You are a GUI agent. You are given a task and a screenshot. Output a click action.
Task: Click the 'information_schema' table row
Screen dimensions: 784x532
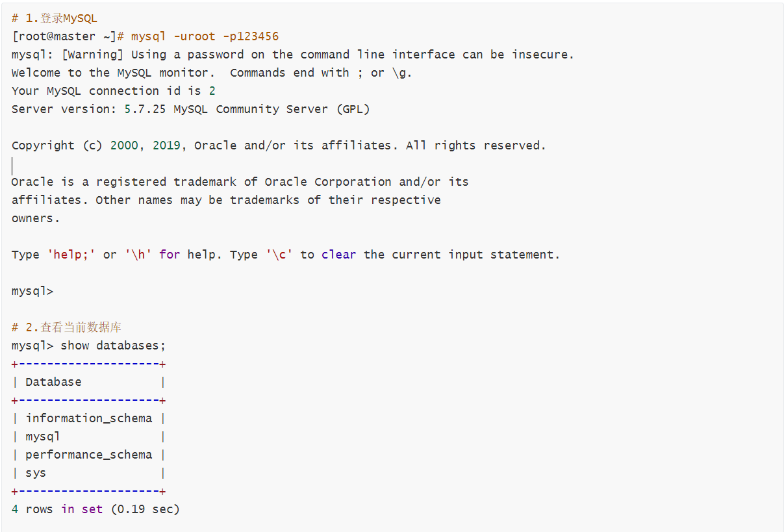coord(88,418)
